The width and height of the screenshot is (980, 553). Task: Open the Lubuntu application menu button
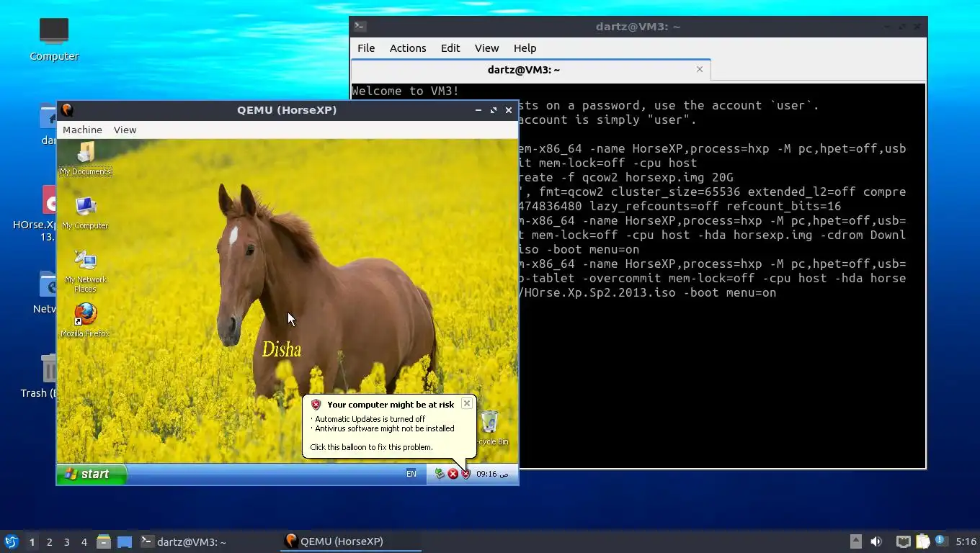click(11, 541)
